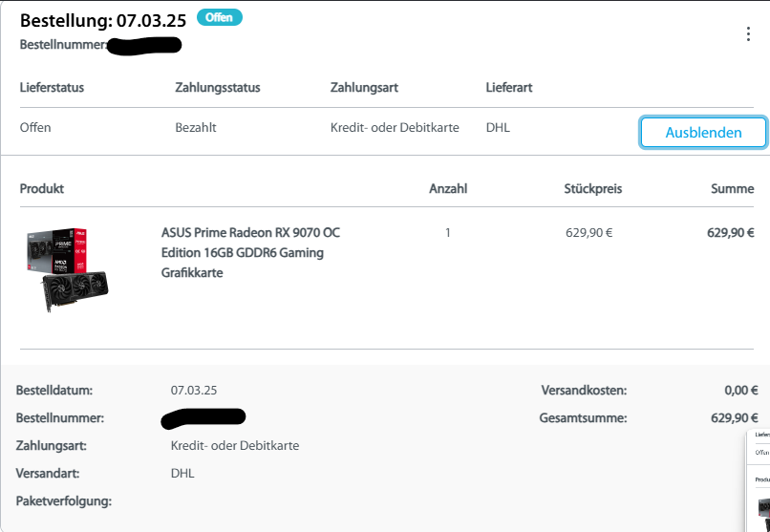Click the bold Summe amount 629,90 €
Viewport: 770px width, 532px height.
730,233
